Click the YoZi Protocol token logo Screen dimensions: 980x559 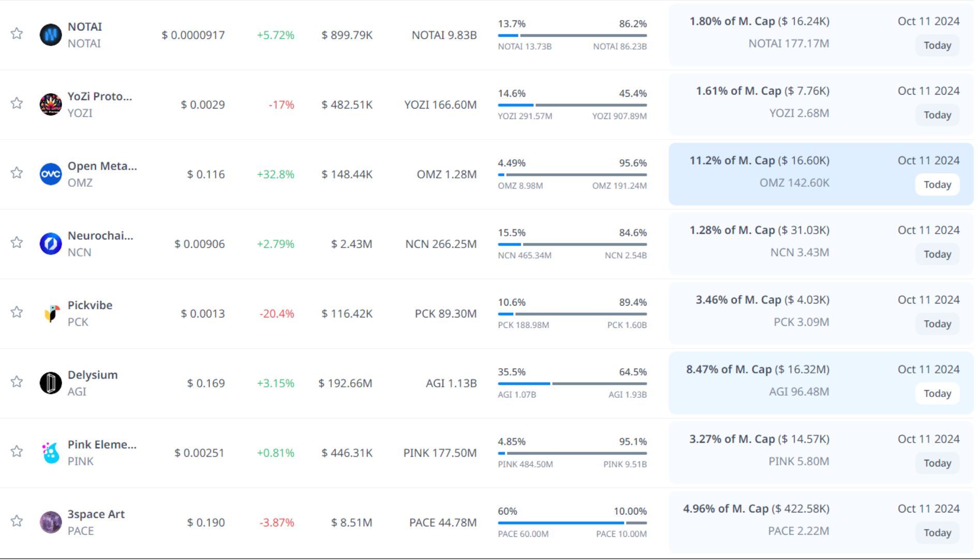click(51, 104)
